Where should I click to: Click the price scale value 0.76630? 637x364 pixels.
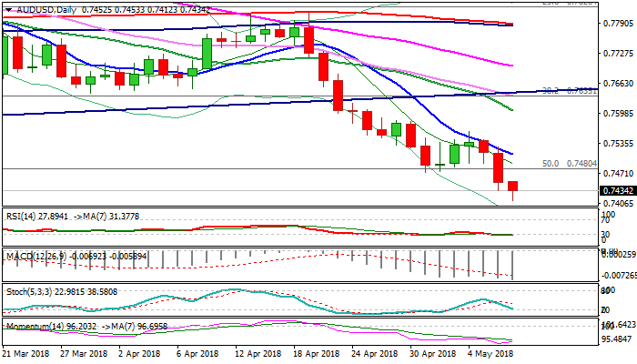(x=618, y=84)
